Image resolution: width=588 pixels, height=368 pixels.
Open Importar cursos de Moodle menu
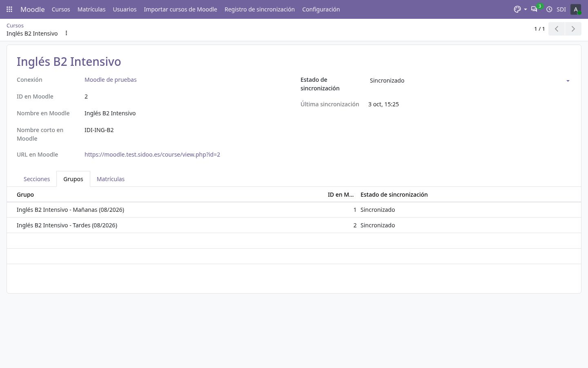pos(180,9)
